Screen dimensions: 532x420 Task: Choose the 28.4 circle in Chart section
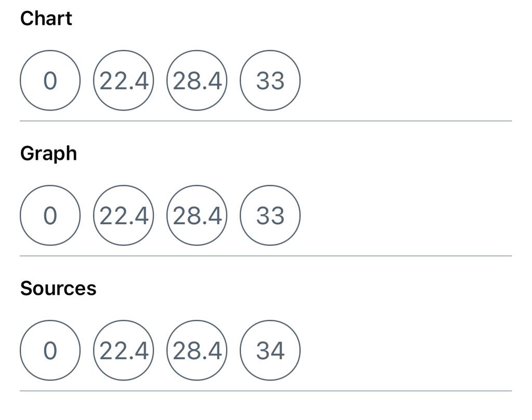point(197,80)
